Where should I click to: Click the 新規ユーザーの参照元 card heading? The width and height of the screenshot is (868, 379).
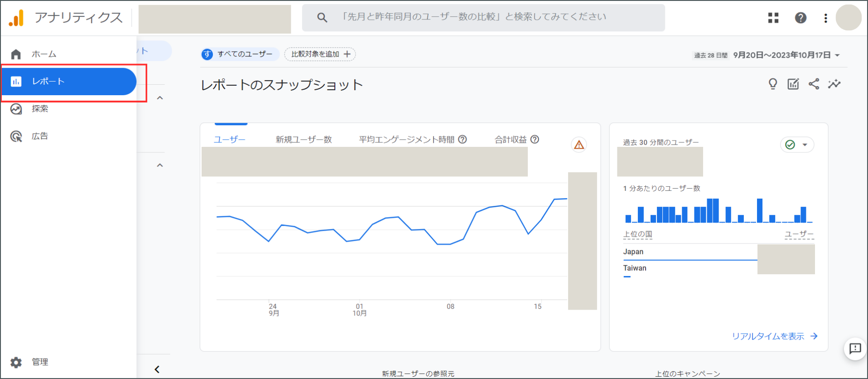[418, 374]
